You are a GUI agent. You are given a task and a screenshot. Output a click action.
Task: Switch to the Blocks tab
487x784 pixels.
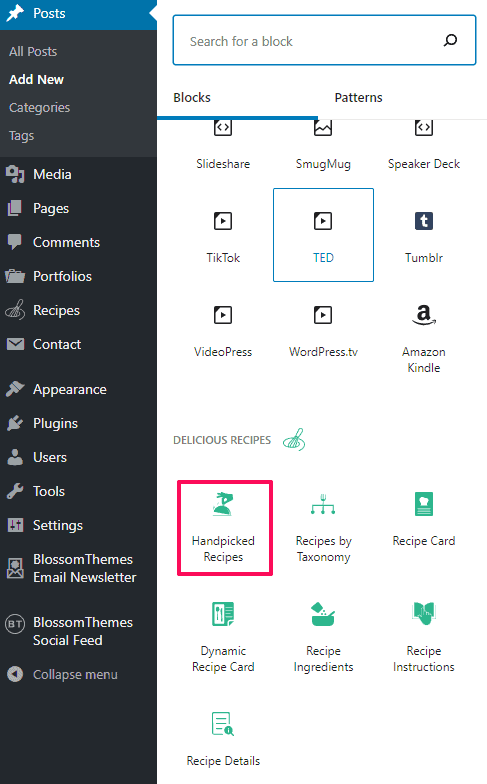(192, 98)
